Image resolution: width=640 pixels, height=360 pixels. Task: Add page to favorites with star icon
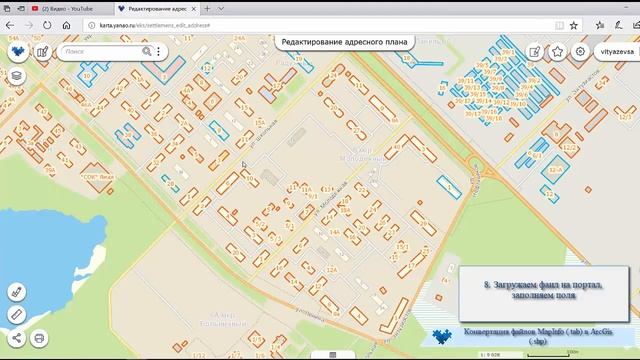point(573,25)
